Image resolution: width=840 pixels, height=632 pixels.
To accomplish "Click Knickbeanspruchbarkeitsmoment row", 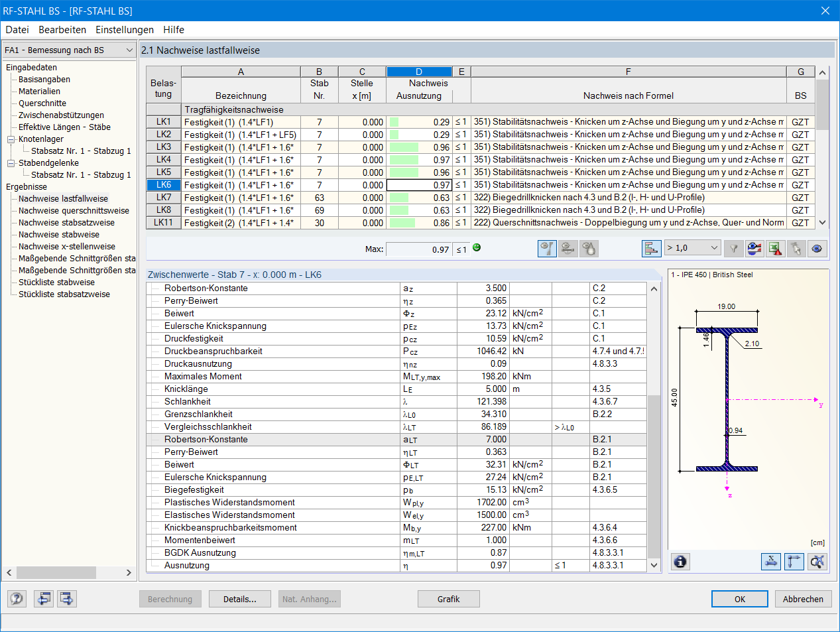I will (x=396, y=528).
